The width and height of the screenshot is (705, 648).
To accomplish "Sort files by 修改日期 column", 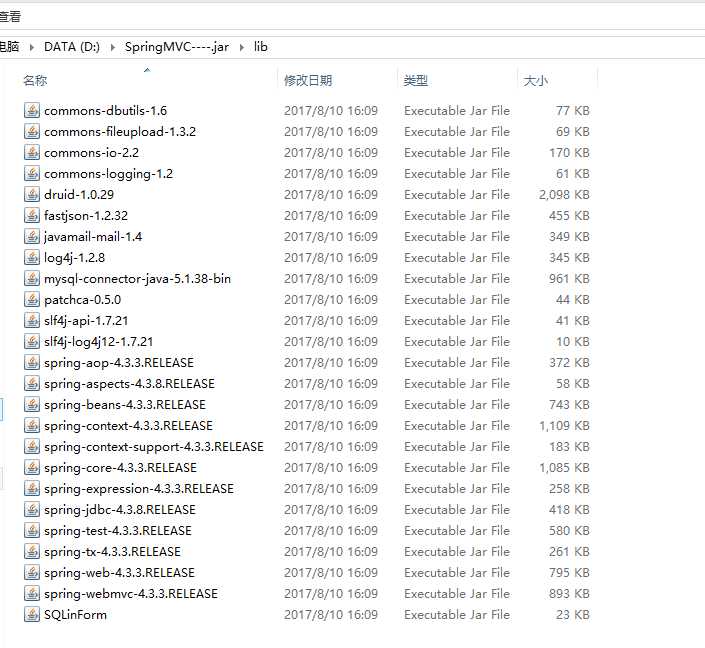I will (308, 80).
